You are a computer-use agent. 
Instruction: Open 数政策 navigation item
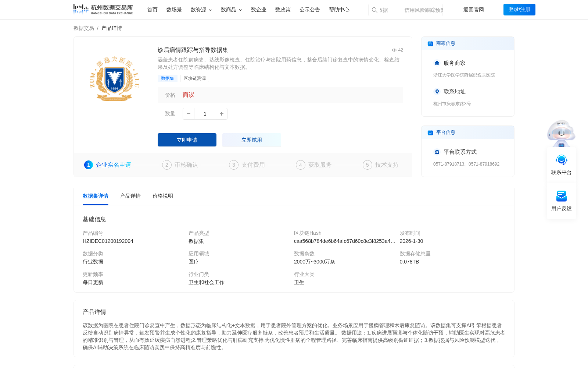(x=283, y=10)
